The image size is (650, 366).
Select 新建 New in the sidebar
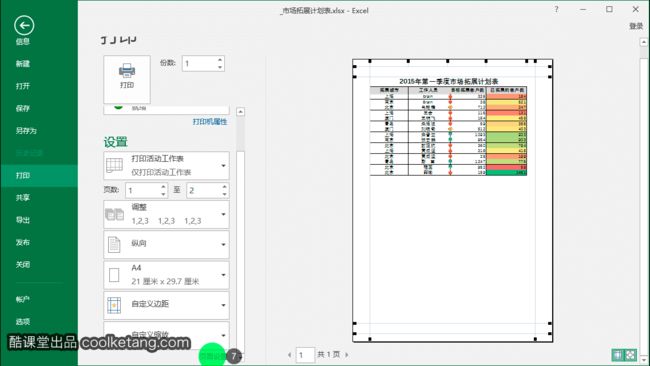pos(23,63)
